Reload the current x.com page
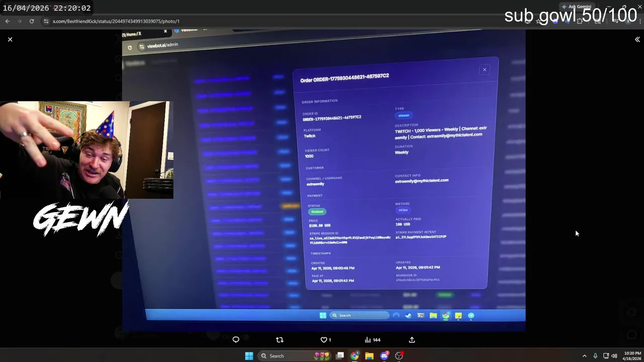The height and width of the screenshot is (362, 644). pyautogui.click(x=32, y=21)
